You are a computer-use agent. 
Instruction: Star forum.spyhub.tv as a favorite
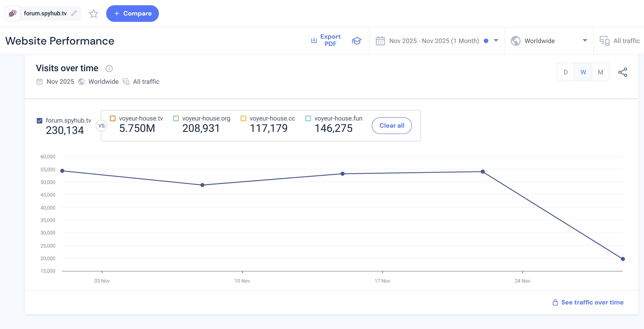94,13
